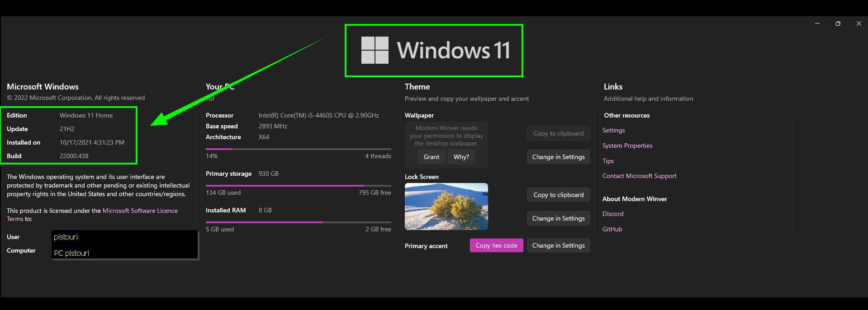Click "Modern Winver needs your permission" message
This screenshot has height=310, width=868.
[x=446, y=136]
